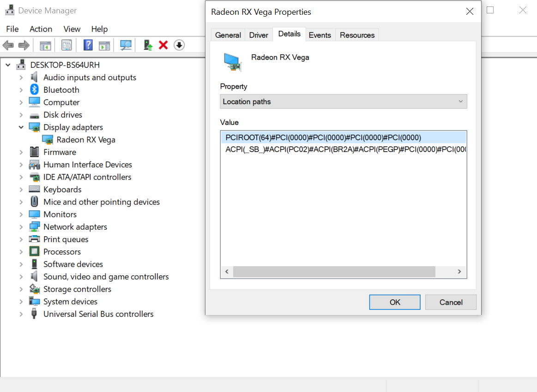Open device Properties from the toolbar

click(x=66, y=45)
